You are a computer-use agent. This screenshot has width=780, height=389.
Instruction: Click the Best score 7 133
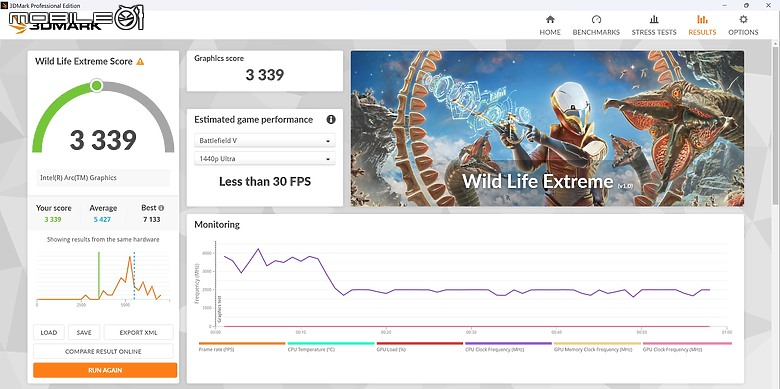[152, 219]
